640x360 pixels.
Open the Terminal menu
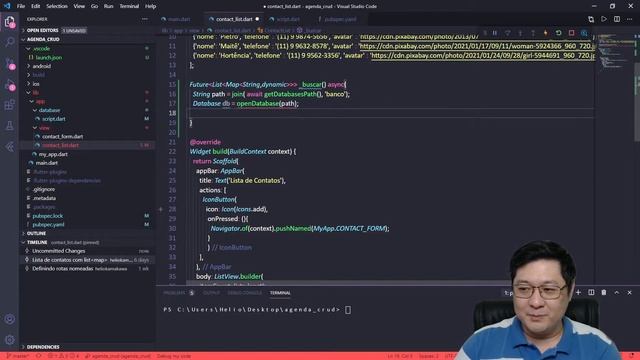point(129,6)
